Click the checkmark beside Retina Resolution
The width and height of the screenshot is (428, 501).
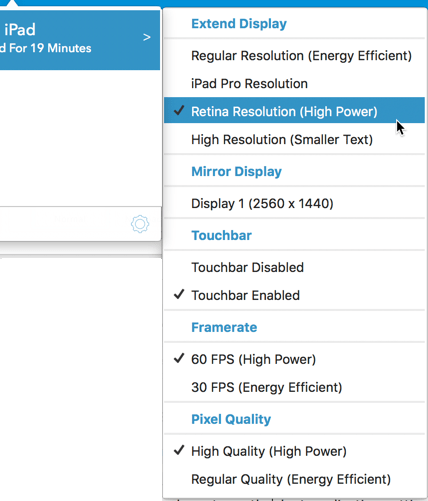[x=179, y=110]
